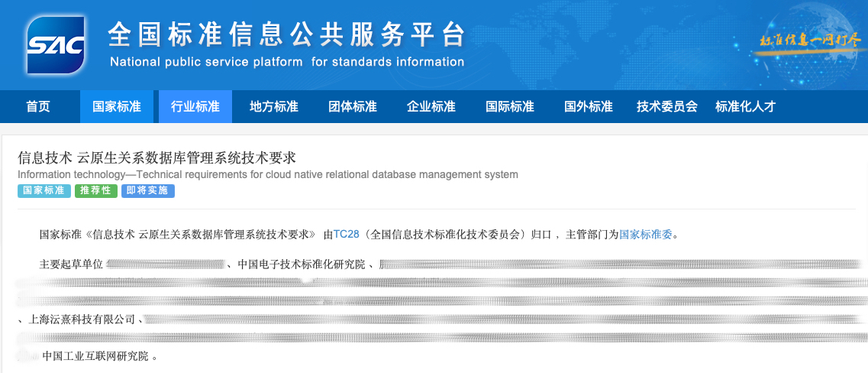Click the TC28 committee link
This screenshot has width=868, height=373.
pos(347,234)
